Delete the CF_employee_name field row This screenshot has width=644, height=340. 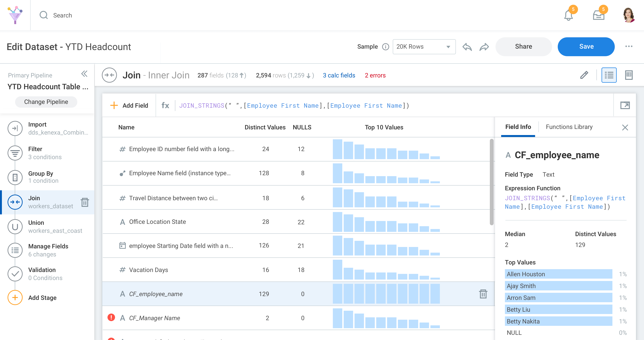[483, 294]
